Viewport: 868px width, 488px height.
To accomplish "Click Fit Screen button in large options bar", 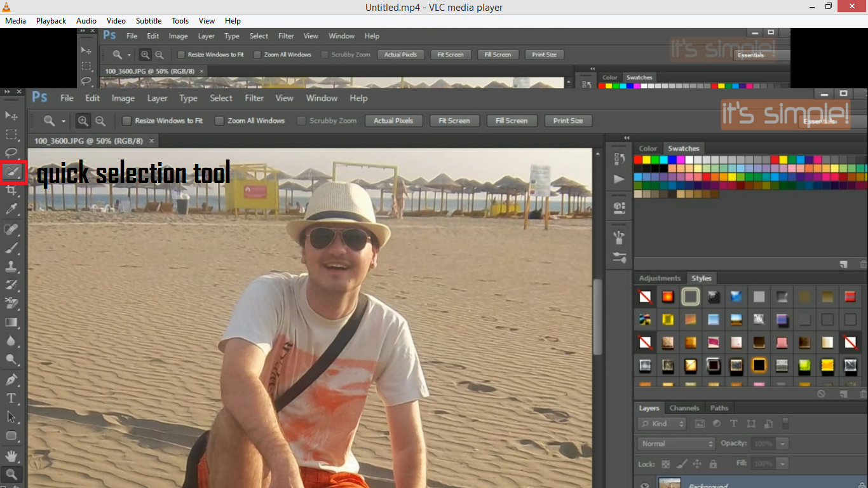I will point(454,121).
